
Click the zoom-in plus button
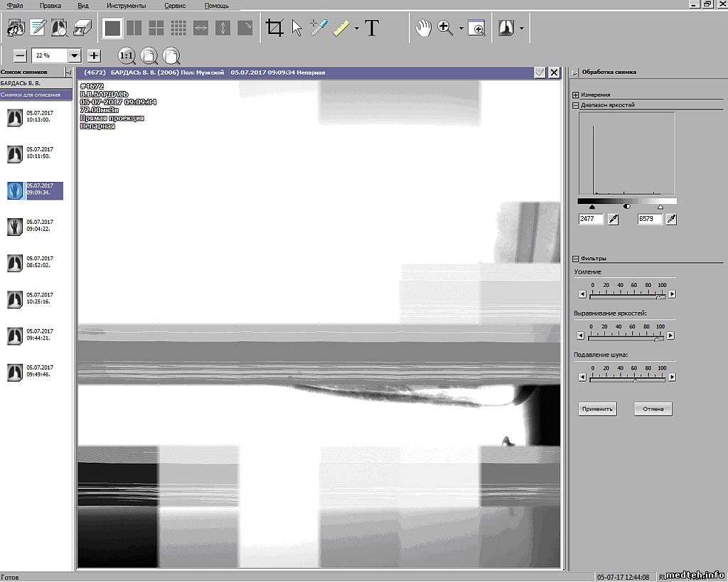[x=94, y=55]
